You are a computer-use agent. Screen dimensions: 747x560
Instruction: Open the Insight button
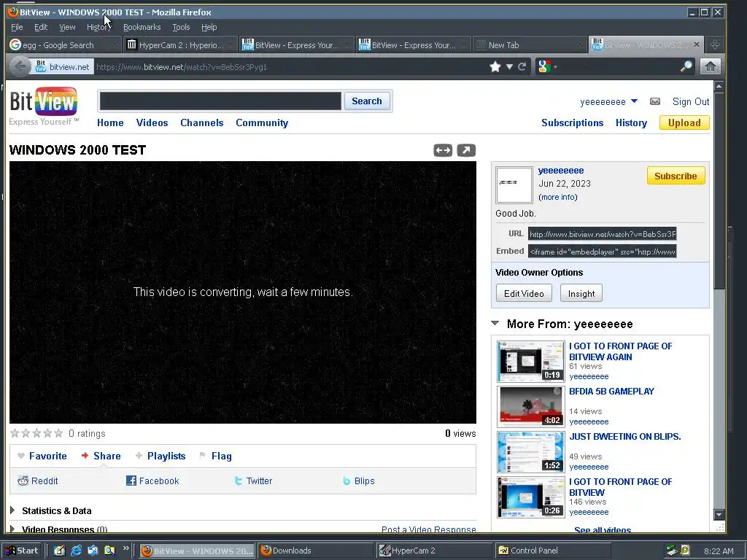point(581,293)
